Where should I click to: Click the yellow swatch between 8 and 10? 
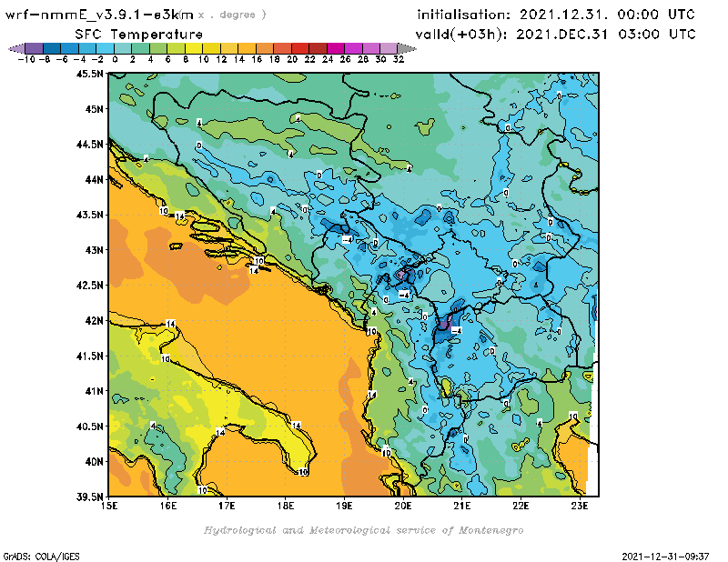click(194, 48)
